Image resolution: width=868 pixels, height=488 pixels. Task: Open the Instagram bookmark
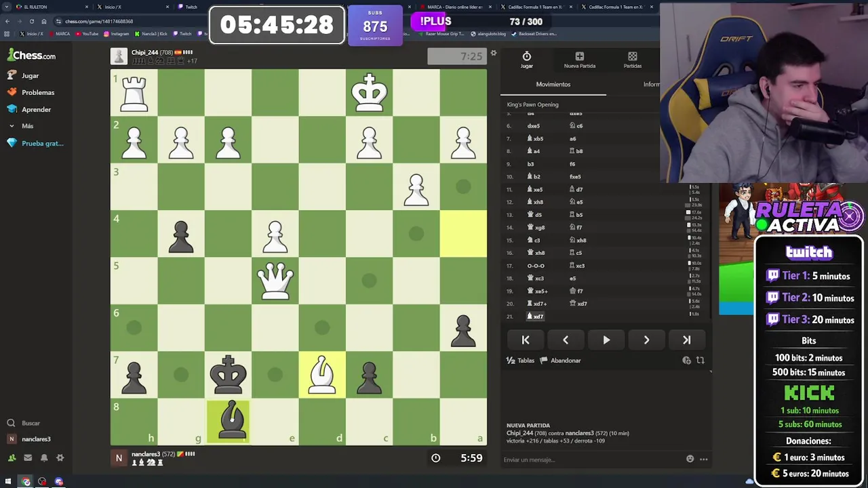pyautogui.click(x=116, y=33)
